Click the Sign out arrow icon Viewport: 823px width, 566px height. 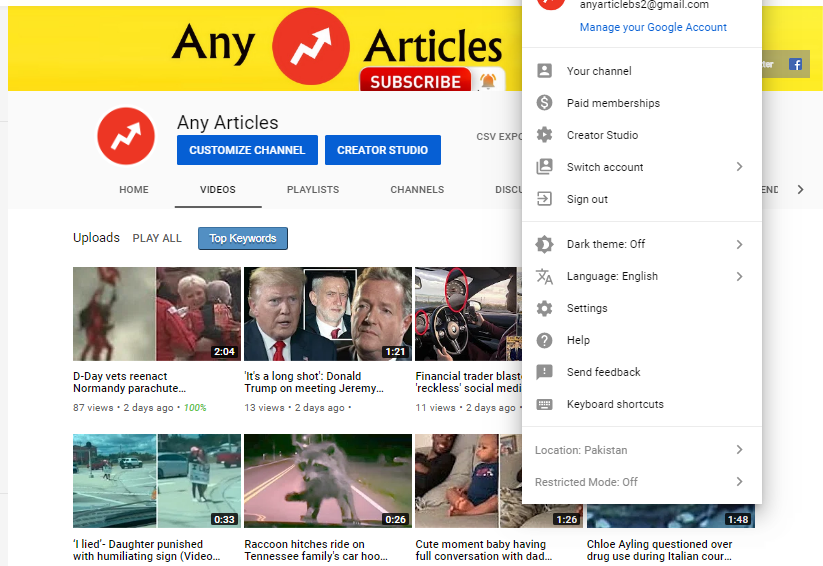click(x=544, y=199)
